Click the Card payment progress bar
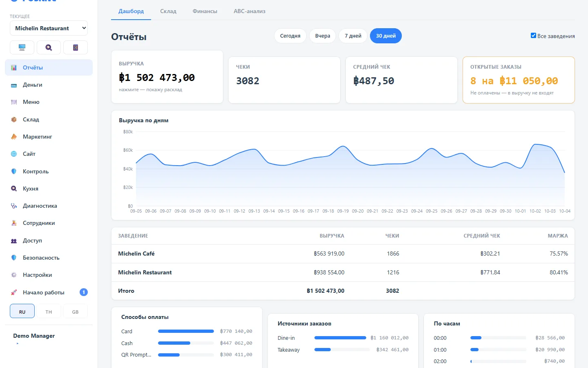 [186, 331]
